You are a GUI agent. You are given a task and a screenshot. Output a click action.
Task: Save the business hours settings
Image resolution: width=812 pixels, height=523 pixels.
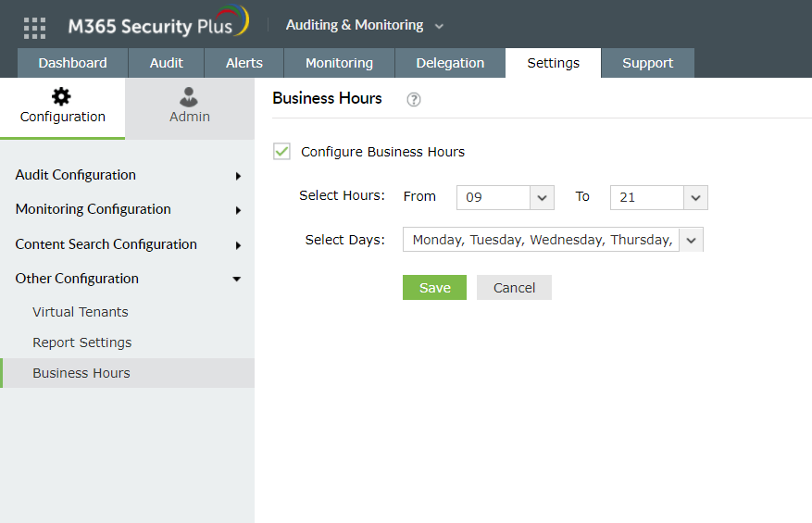[x=434, y=288]
